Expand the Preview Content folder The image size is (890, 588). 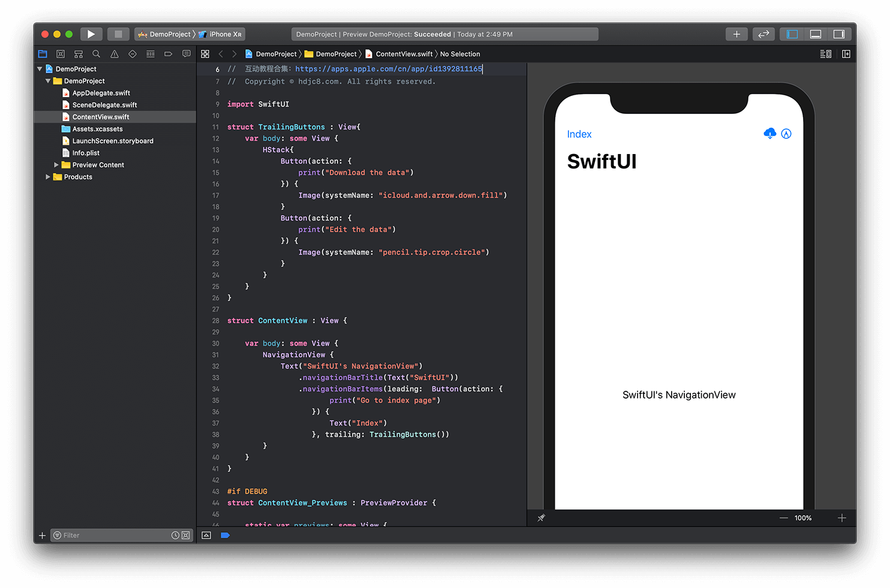pyautogui.click(x=56, y=165)
